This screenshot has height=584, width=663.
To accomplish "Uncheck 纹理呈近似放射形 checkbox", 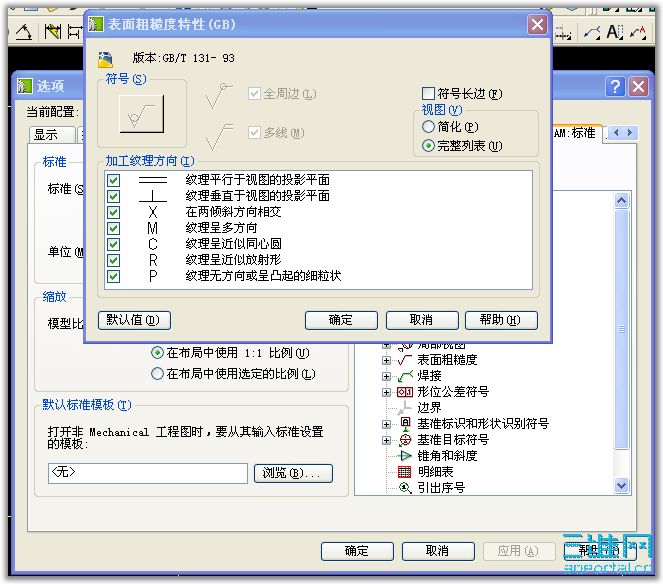I will [x=113, y=260].
